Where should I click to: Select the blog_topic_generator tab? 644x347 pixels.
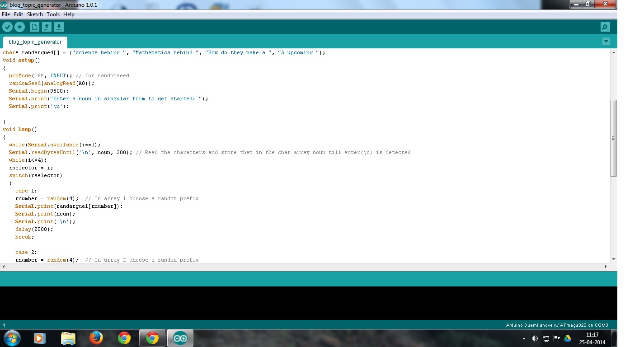pyautogui.click(x=34, y=42)
